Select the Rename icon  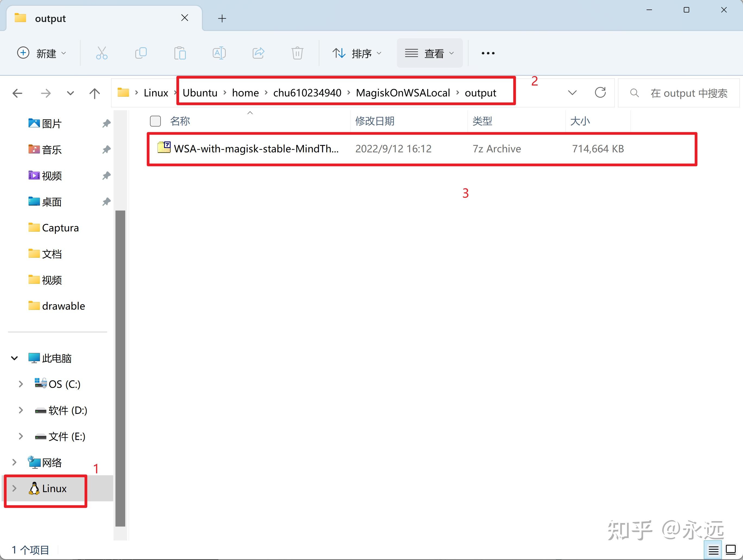point(219,53)
